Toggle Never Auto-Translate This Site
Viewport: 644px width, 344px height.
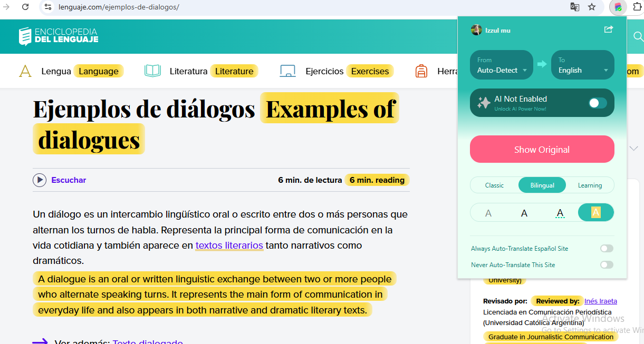coord(607,265)
